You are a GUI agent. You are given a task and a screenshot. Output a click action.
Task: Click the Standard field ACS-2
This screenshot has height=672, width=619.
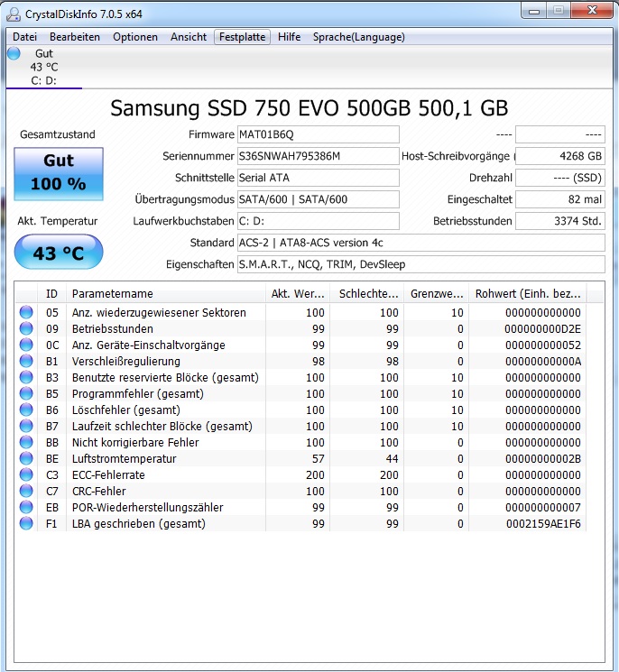coord(421,243)
